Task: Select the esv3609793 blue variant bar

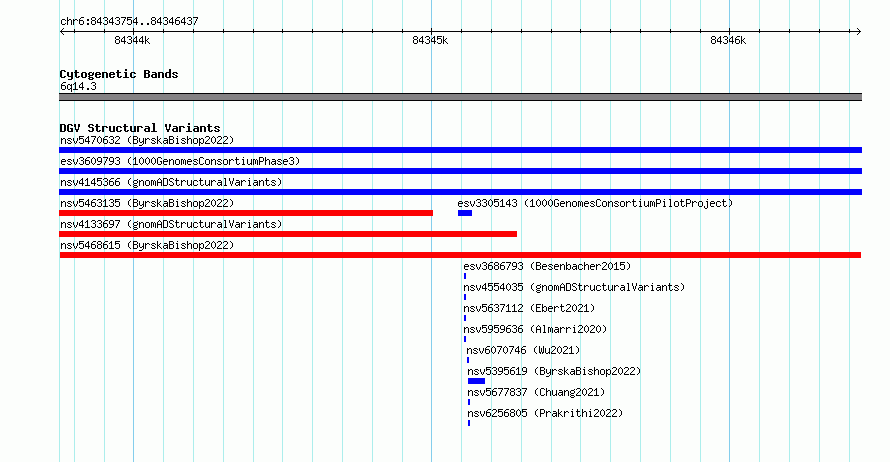Action: tap(460, 171)
